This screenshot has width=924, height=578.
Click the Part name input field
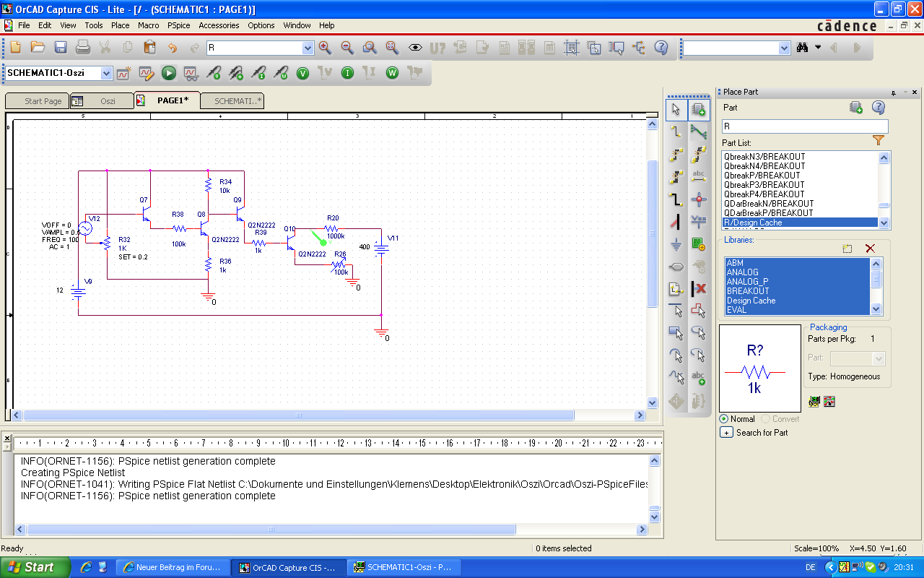(805, 126)
